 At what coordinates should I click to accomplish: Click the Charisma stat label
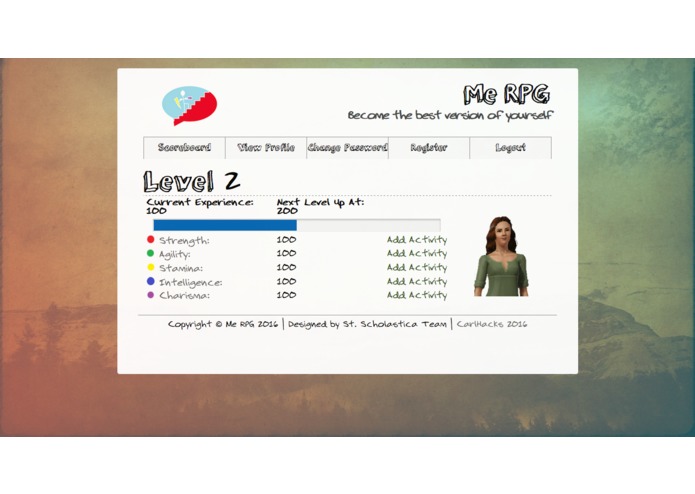coord(184,296)
